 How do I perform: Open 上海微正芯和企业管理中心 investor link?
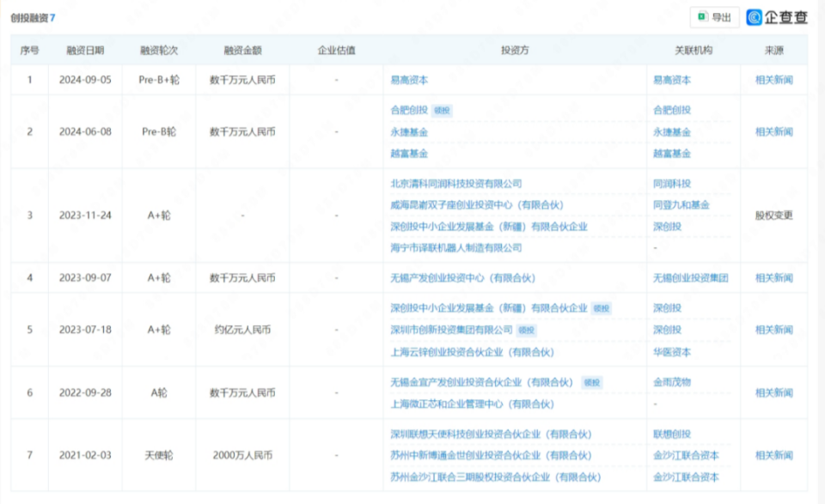[x=472, y=404]
